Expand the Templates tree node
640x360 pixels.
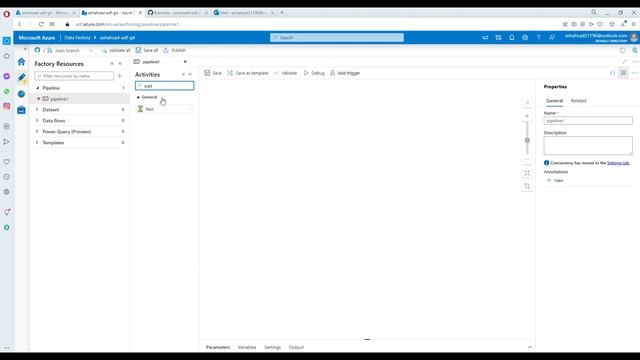pos(37,142)
